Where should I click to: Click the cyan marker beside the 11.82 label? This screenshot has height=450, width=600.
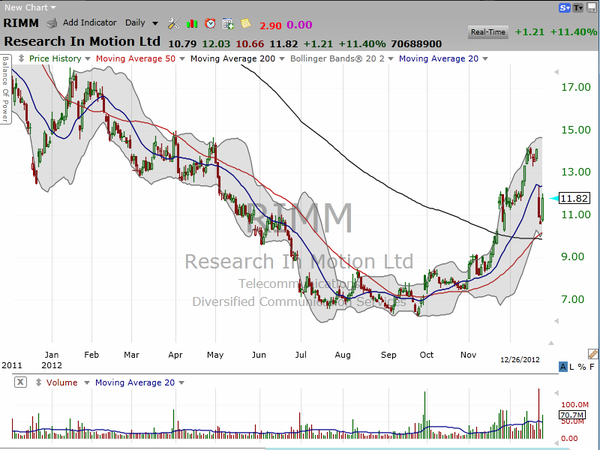554,198
